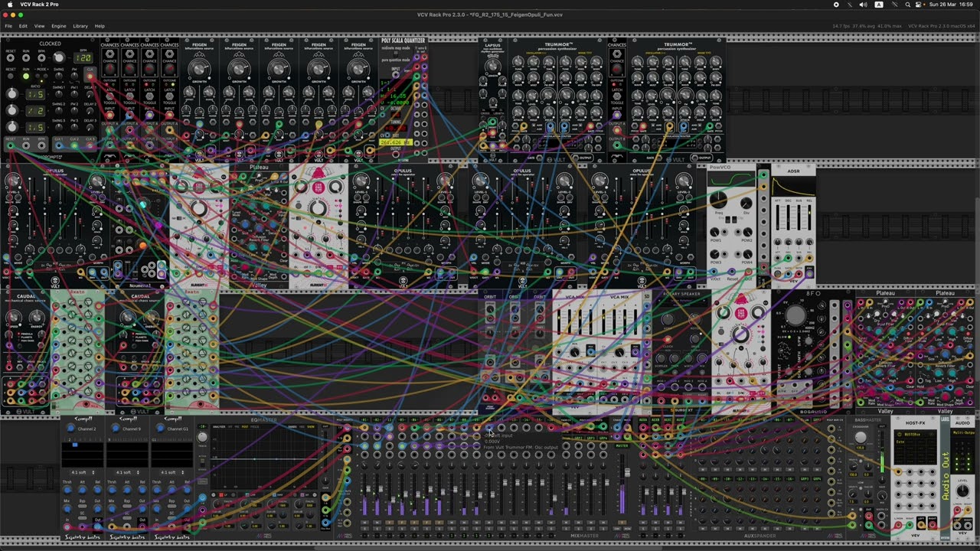Click the GROWTH knob on the leftmost Feigen

pos(199,68)
